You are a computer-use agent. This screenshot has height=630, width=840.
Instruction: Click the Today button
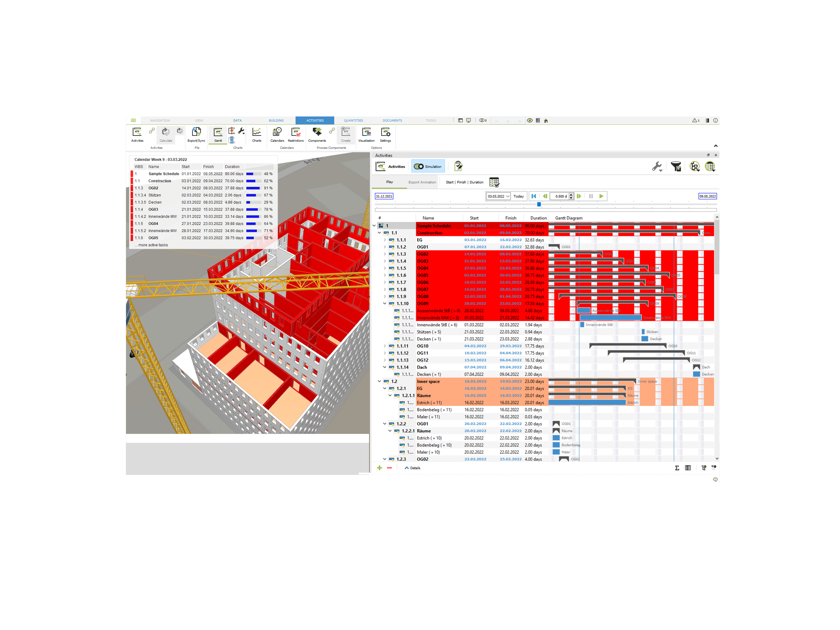[518, 196]
